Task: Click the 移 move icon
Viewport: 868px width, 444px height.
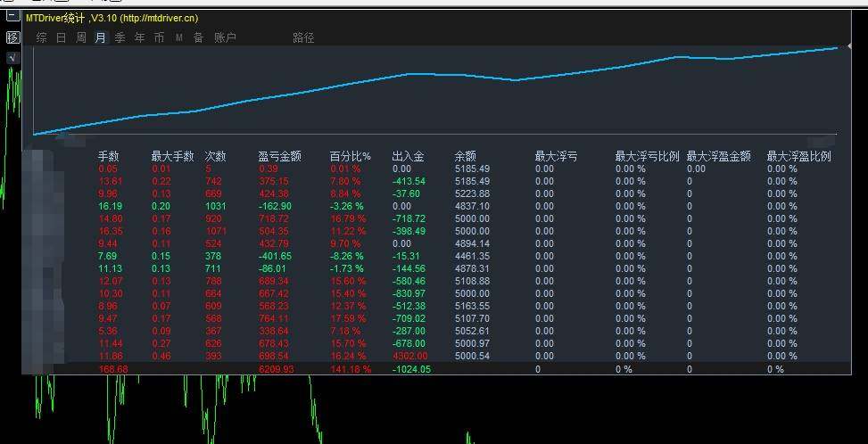Action: pos(12,37)
